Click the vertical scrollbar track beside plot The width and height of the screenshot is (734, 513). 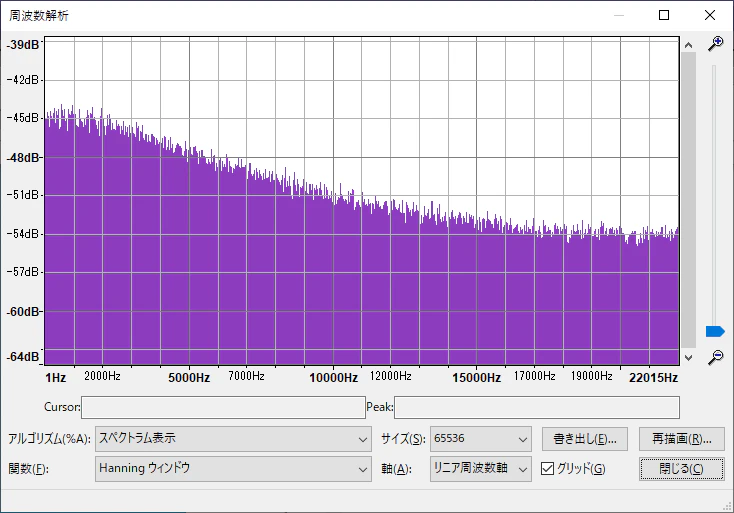[688, 200]
